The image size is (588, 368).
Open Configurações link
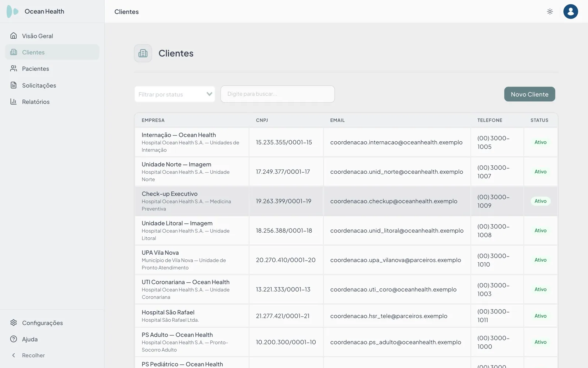[52, 323]
